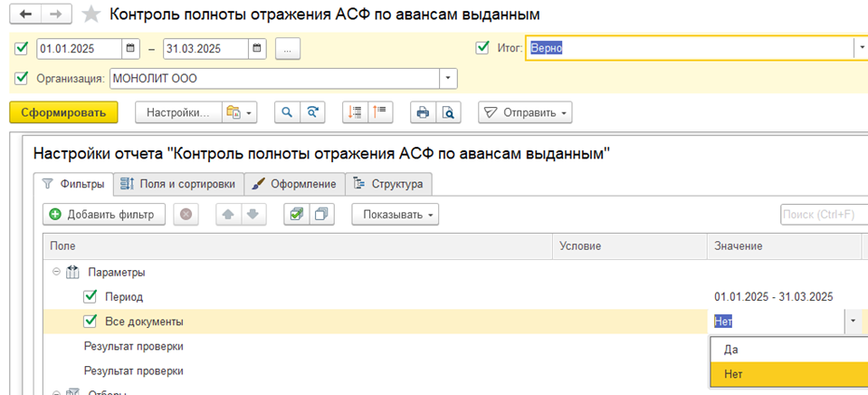868x395 pixels.
Task: Uncheck the Организация checkbox
Action: pos(22,79)
